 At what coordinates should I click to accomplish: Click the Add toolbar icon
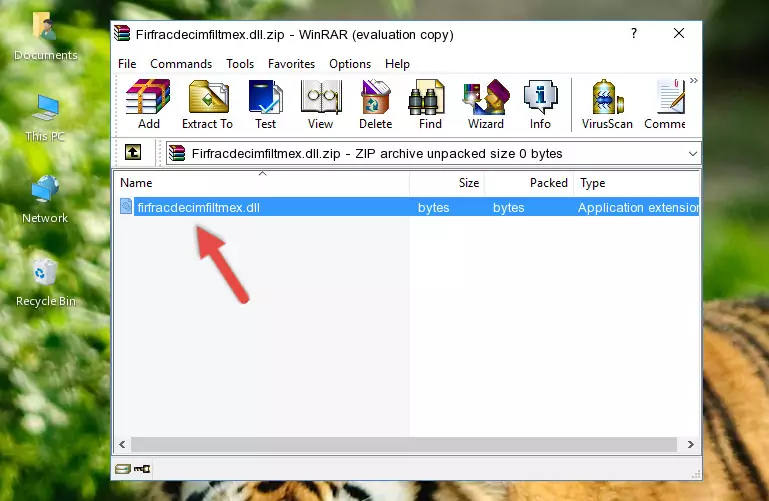click(148, 104)
